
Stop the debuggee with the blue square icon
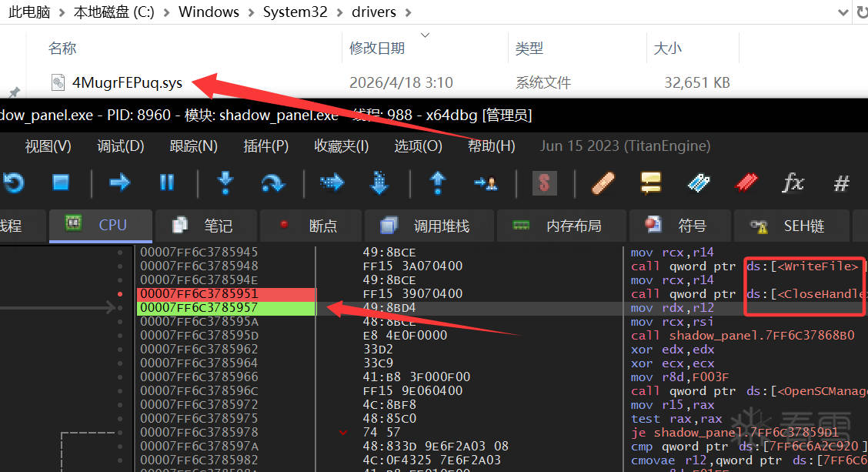60,182
